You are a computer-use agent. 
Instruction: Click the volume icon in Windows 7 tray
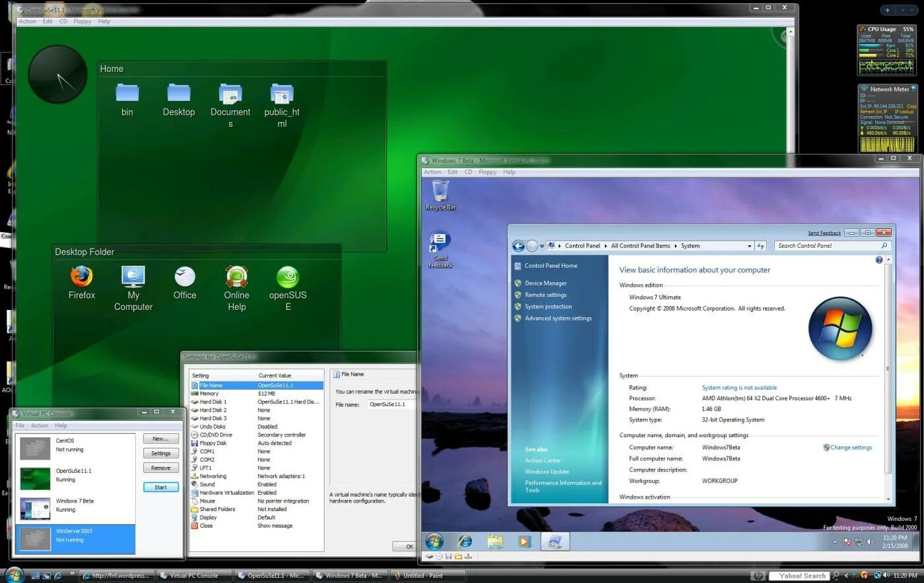[870, 542]
